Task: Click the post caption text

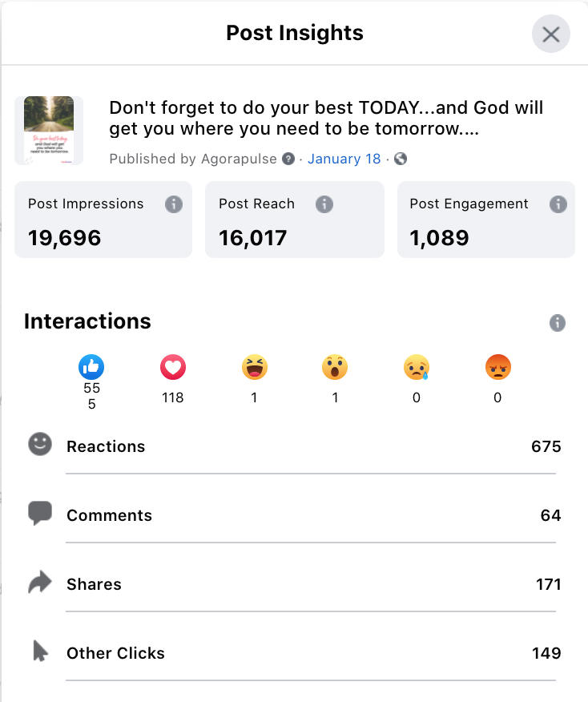Action: pyautogui.click(x=326, y=118)
